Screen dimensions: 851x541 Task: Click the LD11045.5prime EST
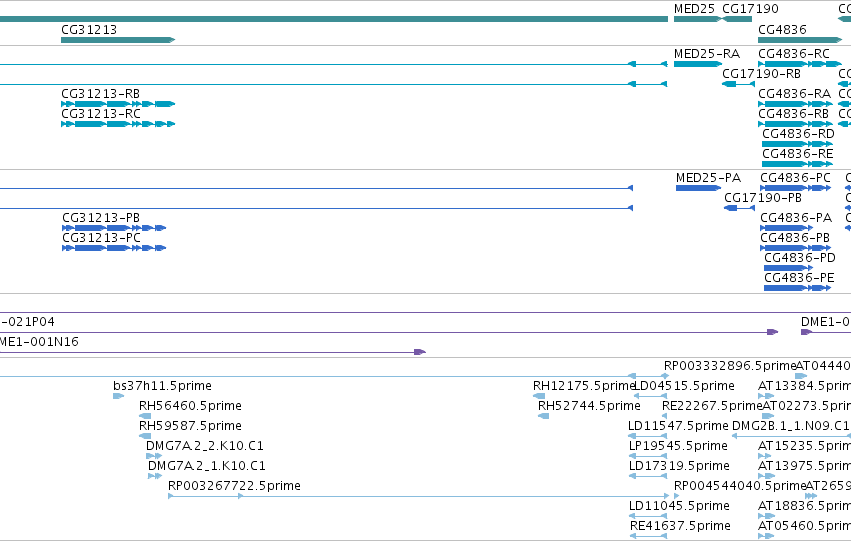coord(648,517)
